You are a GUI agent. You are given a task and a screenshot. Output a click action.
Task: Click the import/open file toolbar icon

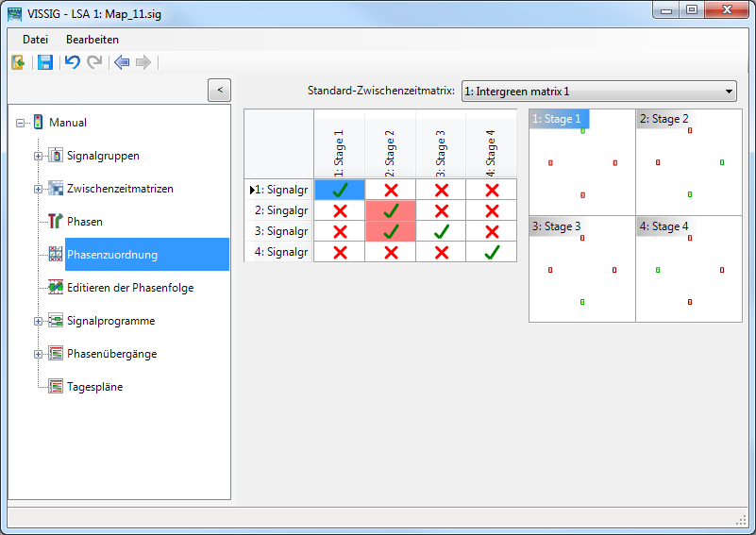pyautogui.click(x=18, y=62)
